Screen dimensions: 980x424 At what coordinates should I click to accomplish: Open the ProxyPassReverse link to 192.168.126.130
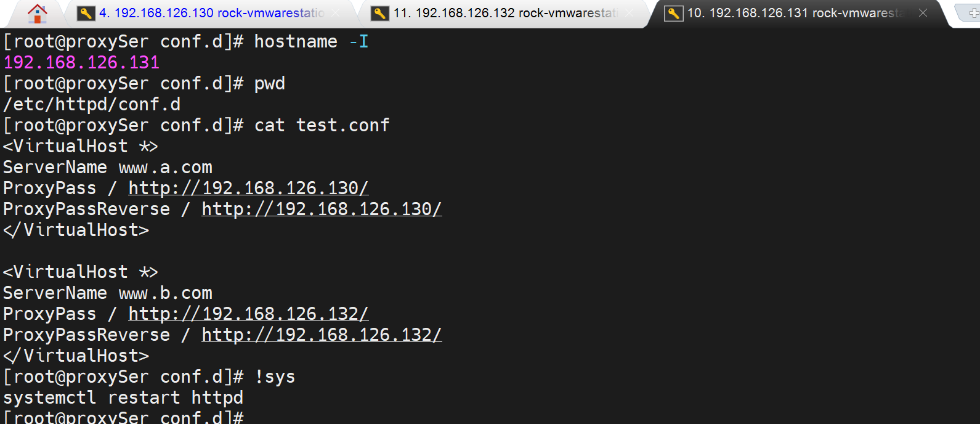322,209
